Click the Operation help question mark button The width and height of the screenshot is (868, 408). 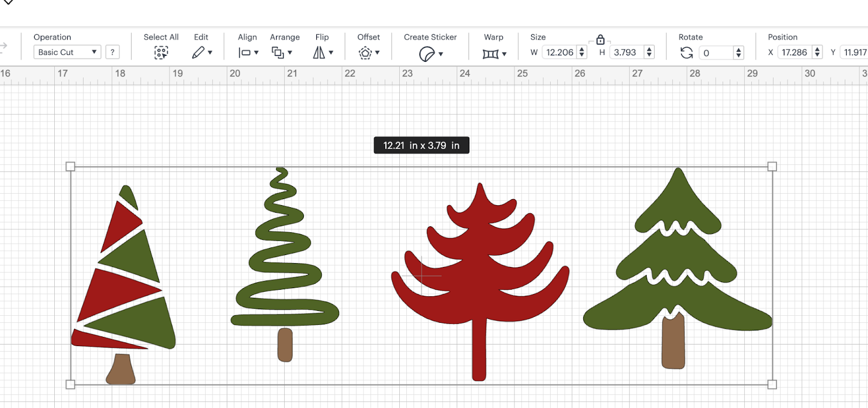coord(112,52)
